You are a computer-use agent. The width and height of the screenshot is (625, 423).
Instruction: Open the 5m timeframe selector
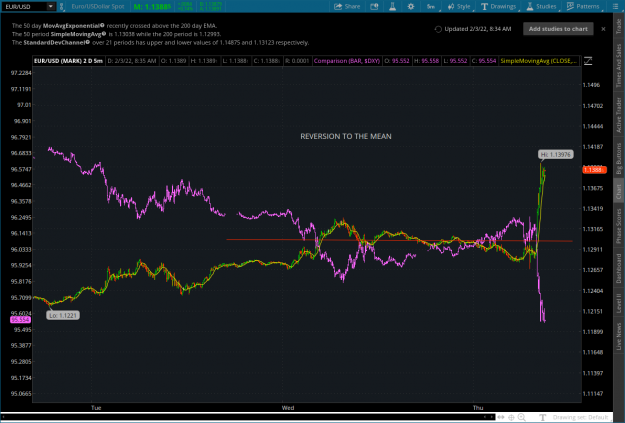(431, 6)
